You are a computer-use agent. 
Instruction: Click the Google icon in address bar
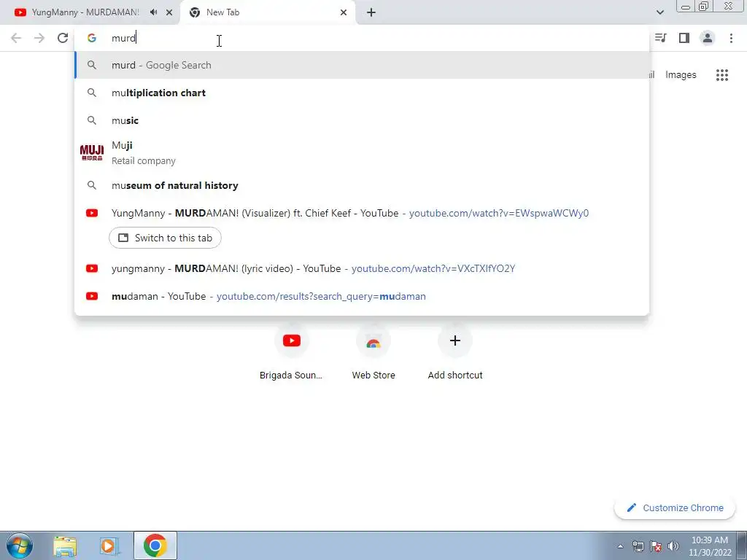[92, 38]
